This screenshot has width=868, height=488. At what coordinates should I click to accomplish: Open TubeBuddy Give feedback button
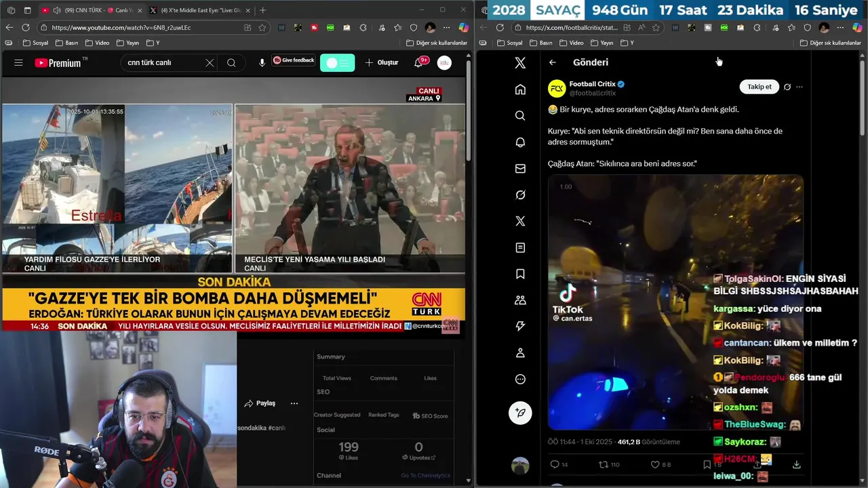[294, 60]
